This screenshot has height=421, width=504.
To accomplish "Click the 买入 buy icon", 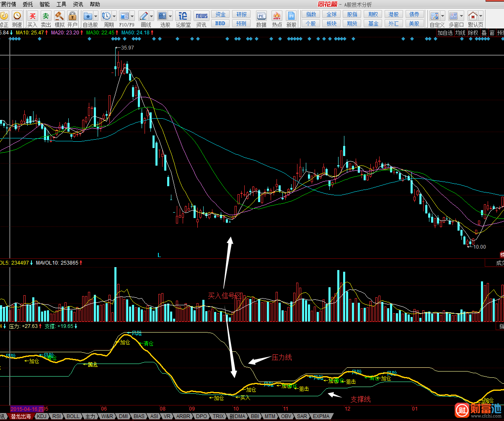I will pos(32,16).
